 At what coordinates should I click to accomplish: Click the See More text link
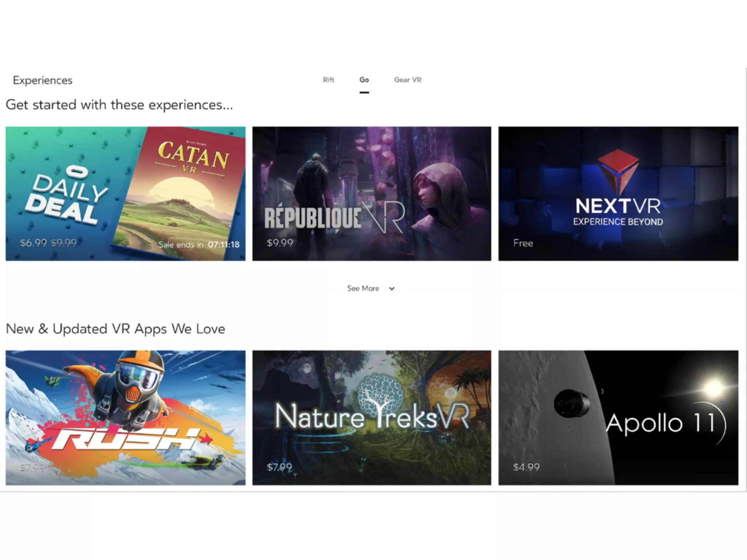pyautogui.click(x=363, y=288)
